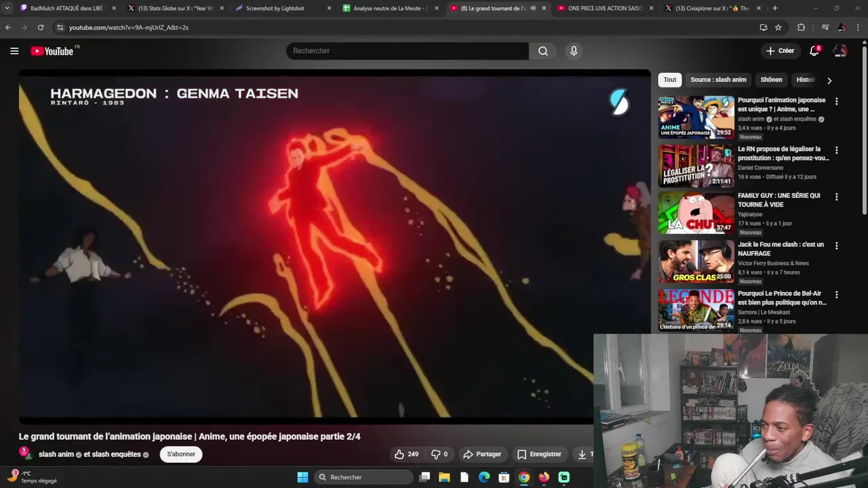Like the video with thumbs up
The width and height of the screenshot is (868, 488).
(406, 454)
